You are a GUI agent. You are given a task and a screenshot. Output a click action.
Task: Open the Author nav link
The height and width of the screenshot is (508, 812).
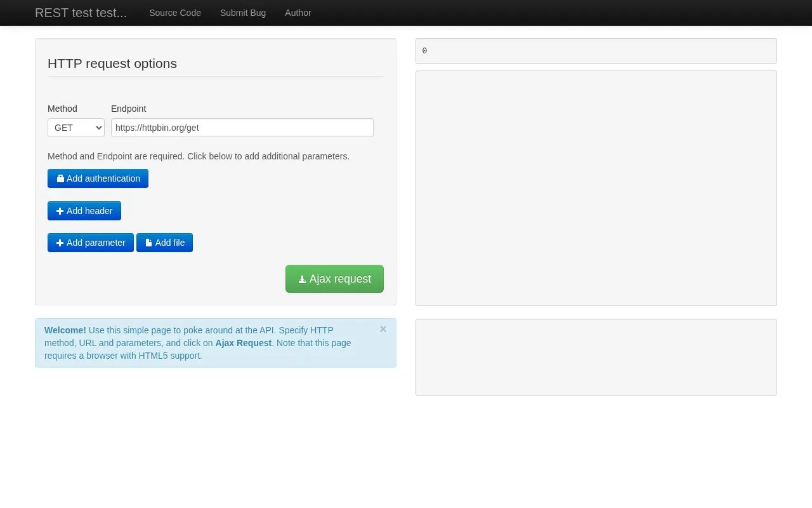click(x=298, y=13)
